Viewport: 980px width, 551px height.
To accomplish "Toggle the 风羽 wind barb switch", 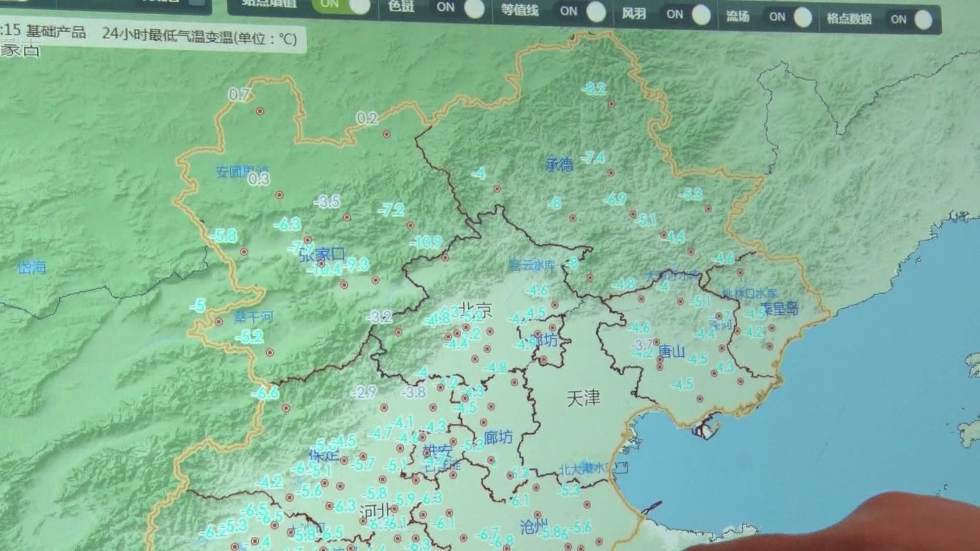I will pyautogui.click(x=688, y=14).
